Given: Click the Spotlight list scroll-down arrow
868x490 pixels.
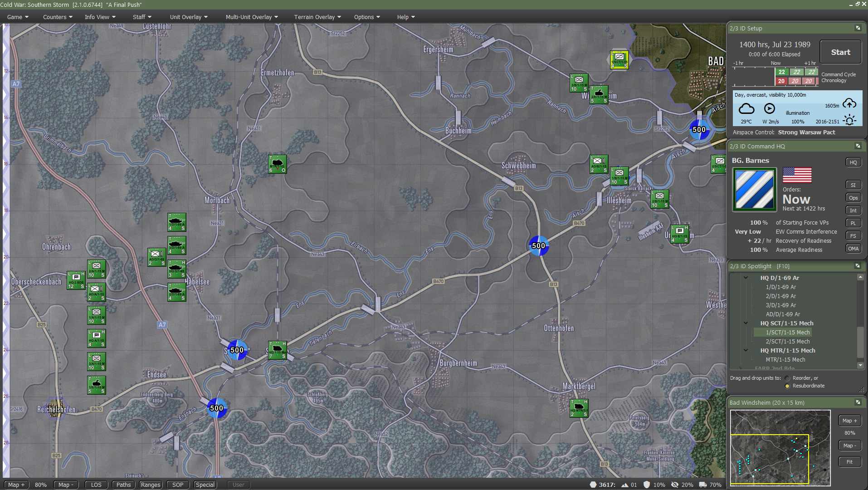Looking at the screenshot, I should click(x=860, y=365).
